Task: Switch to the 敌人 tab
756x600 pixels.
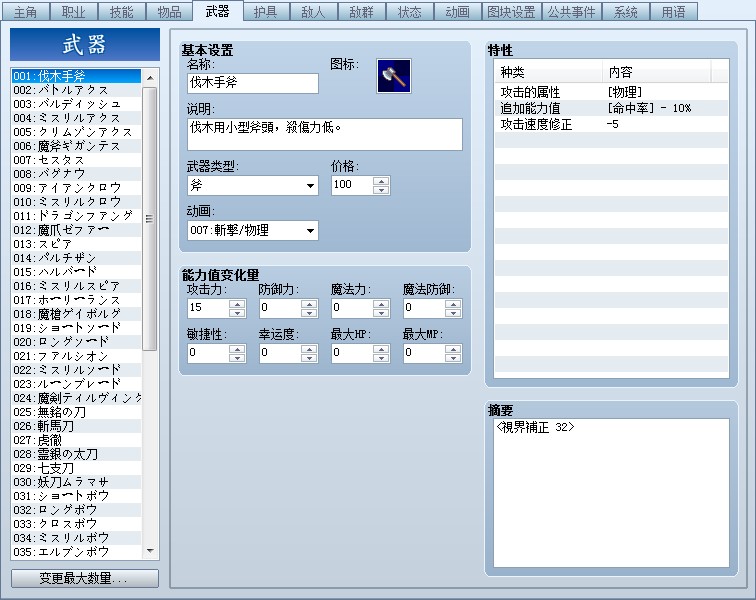Action: coord(313,12)
